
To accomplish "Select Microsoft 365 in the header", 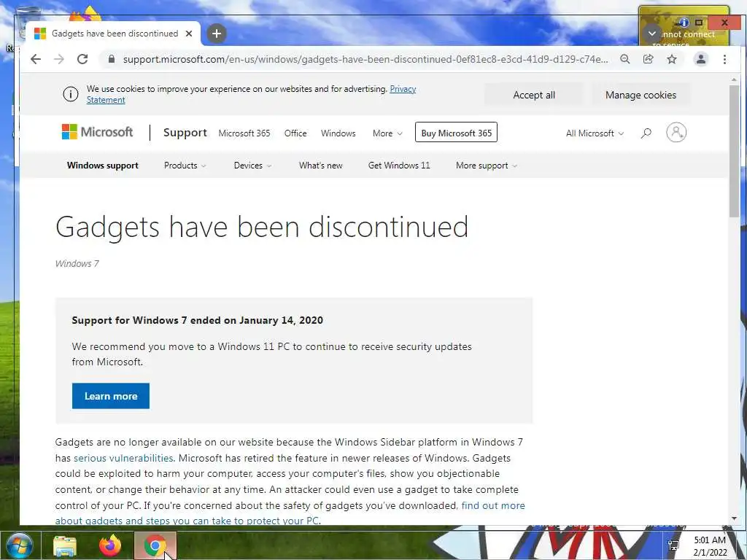I will tap(244, 133).
